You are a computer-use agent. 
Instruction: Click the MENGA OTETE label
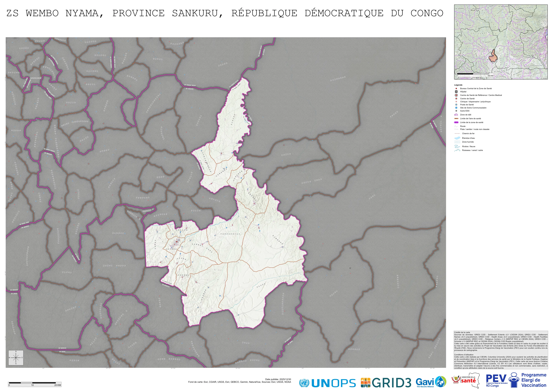[114, 266]
